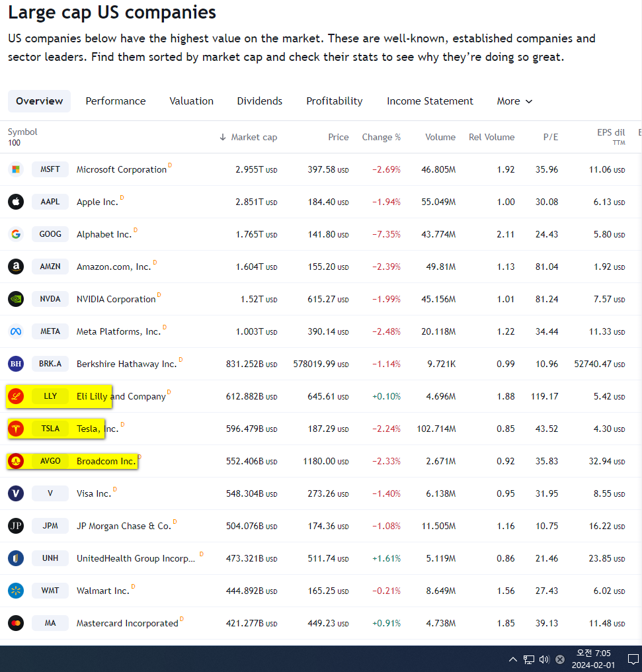Click the Broadcom logo icon
This screenshot has width=642, height=672.
16,461
